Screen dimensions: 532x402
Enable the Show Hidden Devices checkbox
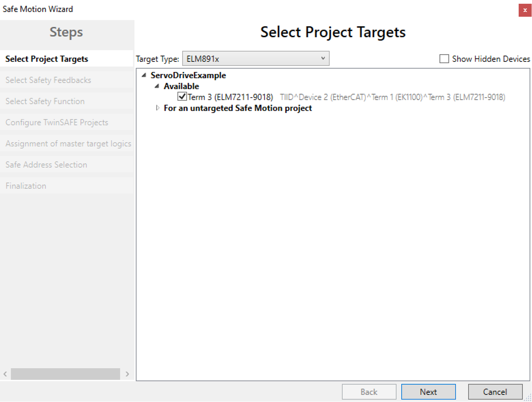tap(444, 59)
